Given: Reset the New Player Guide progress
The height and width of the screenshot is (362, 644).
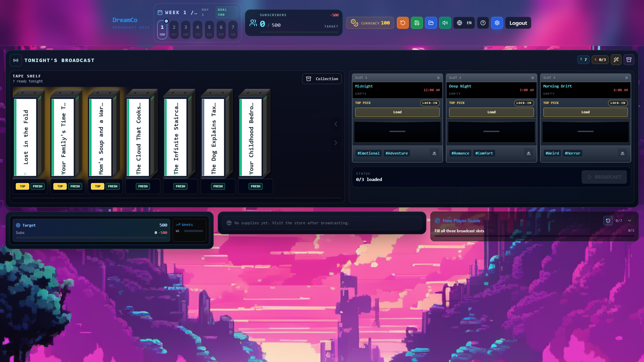Looking at the screenshot, I should pos(608,221).
